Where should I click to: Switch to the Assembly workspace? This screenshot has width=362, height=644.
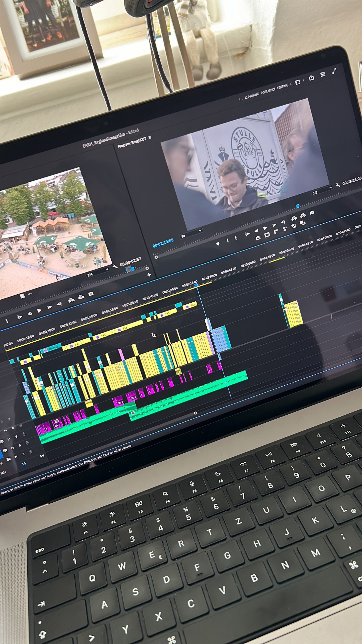pyautogui.click(x=268, y=91)
